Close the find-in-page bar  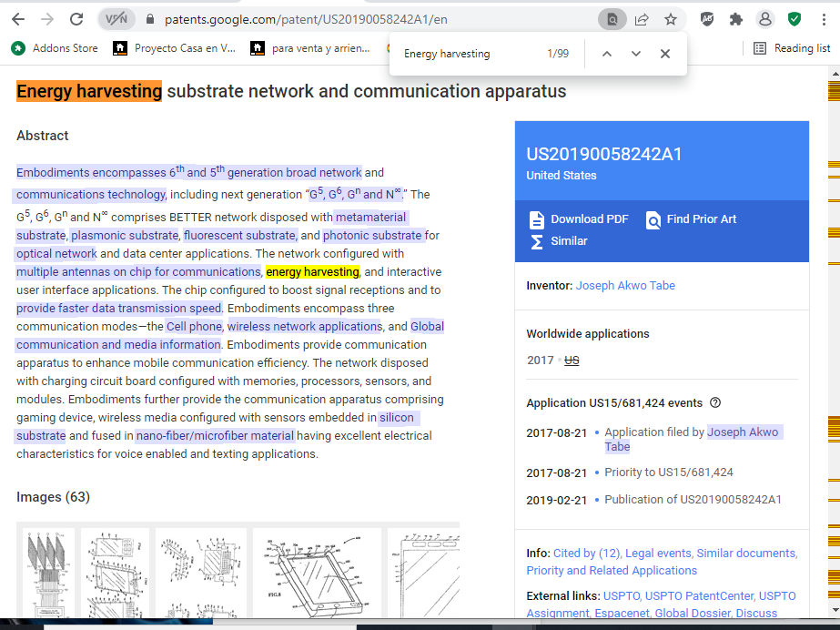(665, 54)
